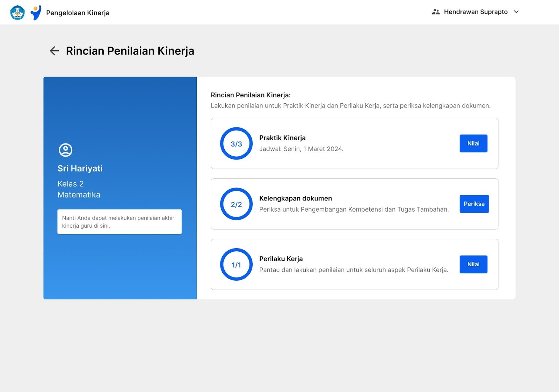The height and width of the screenshot is (392, 559).
Task: Expand the account chevron next to Hendrawan Suprapto
Action: point(516,12)
